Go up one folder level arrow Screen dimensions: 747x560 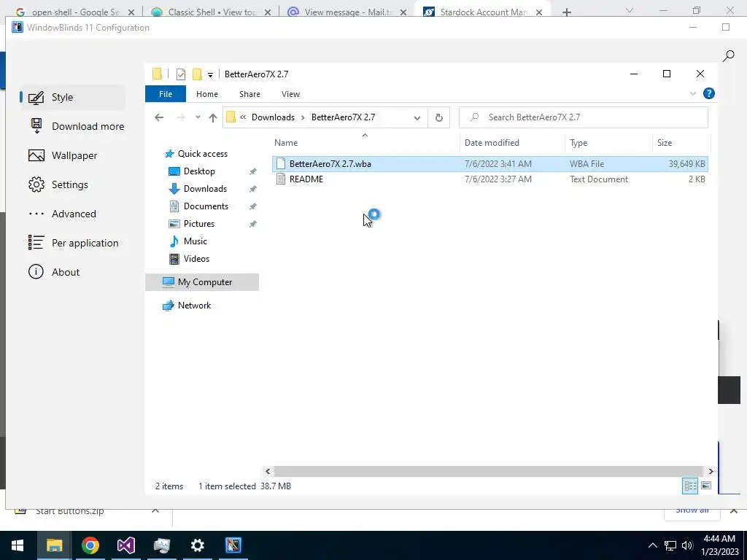213,117
